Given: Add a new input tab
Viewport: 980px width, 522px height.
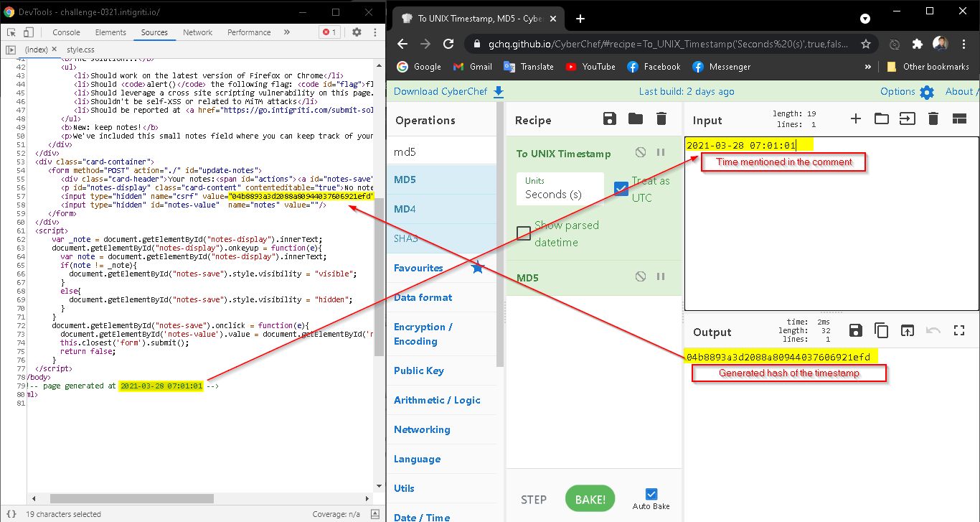Looking at the screenshot, I should coord(855,119).
